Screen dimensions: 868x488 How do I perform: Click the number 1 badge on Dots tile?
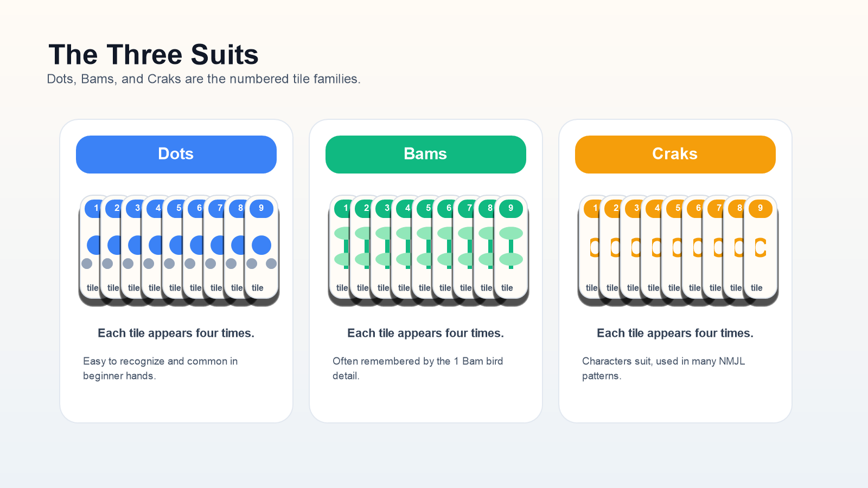[92, 208]
